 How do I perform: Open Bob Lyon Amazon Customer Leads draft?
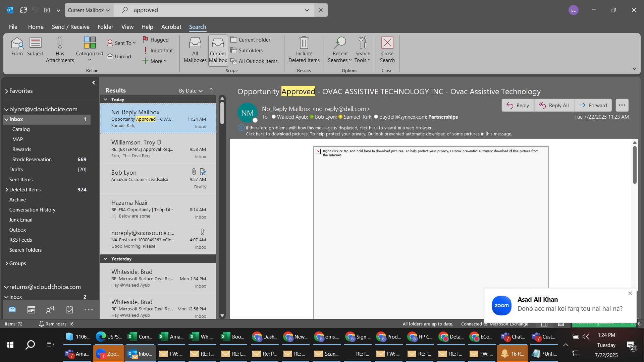click(x=158, y=179)
